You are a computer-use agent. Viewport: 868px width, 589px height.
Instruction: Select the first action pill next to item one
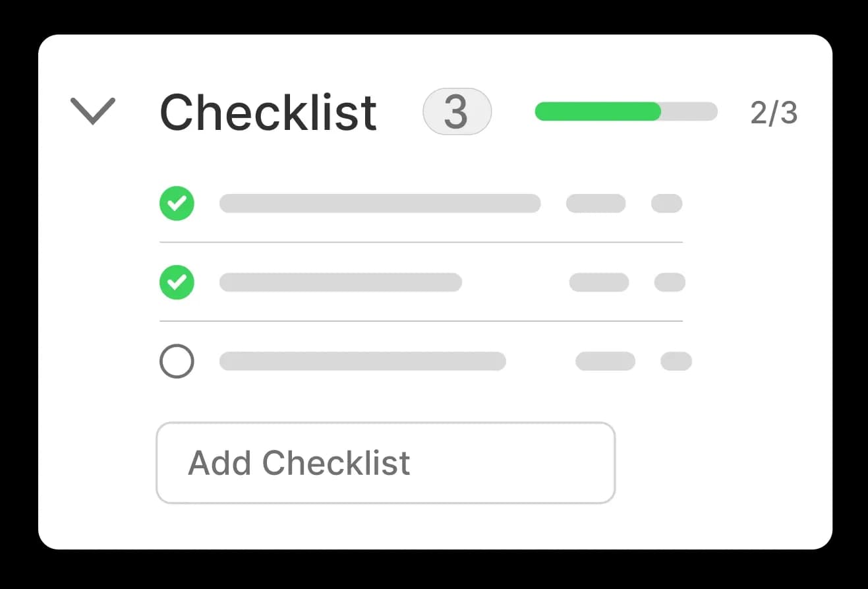click(595, 203)
